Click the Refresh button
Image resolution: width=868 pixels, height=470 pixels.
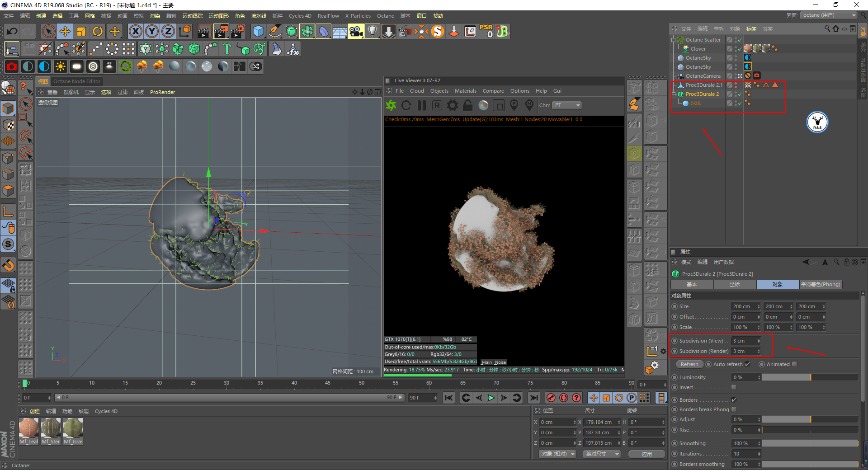[689, 364]
